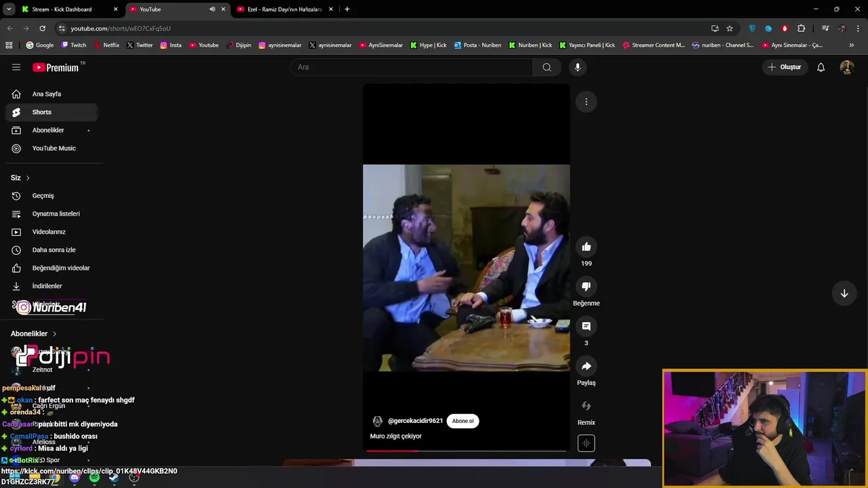The image size is (868, 488).
Task: Open Streamer Content M... bookmark
Action: pos(654,45)
